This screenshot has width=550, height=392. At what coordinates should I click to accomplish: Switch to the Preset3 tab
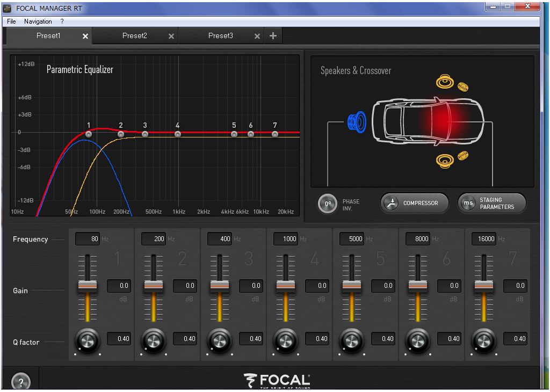point(221,36)
